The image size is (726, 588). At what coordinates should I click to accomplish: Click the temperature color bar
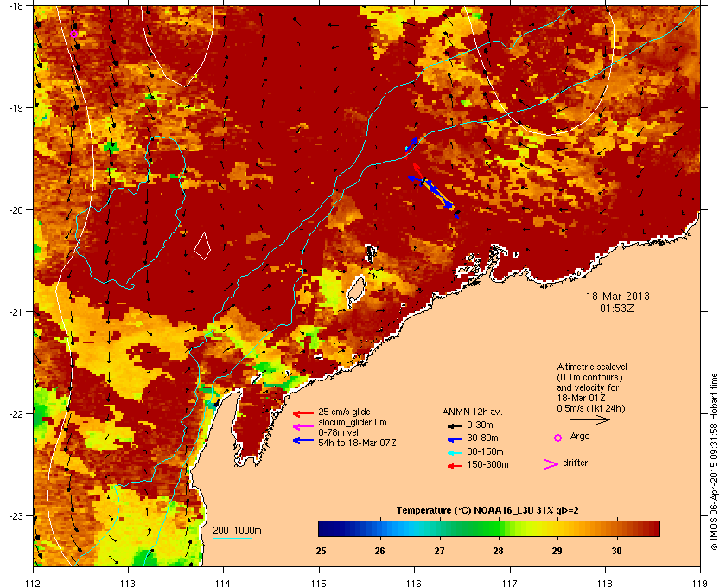click(x=489, y=528)
